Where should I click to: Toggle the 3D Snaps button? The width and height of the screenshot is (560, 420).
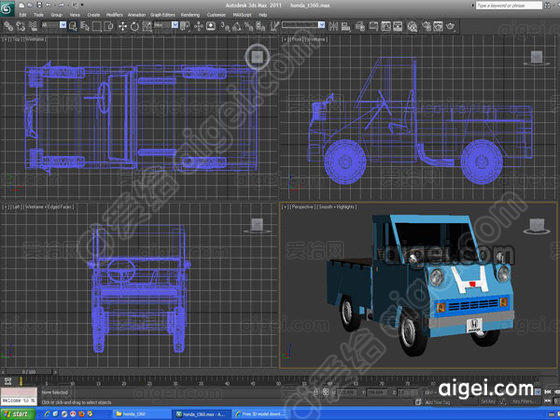(x=225, y=26)
